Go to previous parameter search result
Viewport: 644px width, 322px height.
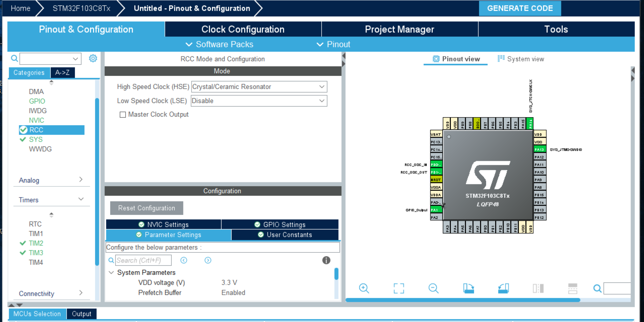click(184, 260)
